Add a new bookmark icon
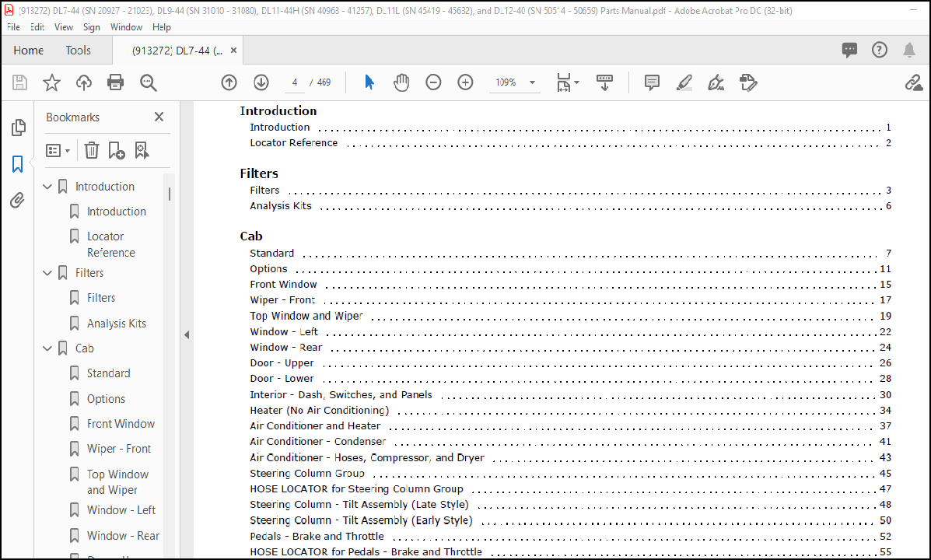This screenshot has width=931, height=560. (117, 150)
